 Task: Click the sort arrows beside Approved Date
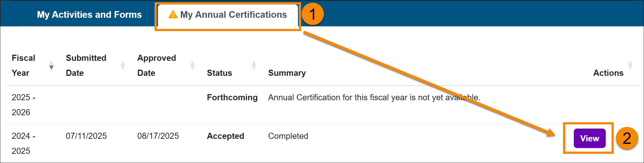click(193, 65)
